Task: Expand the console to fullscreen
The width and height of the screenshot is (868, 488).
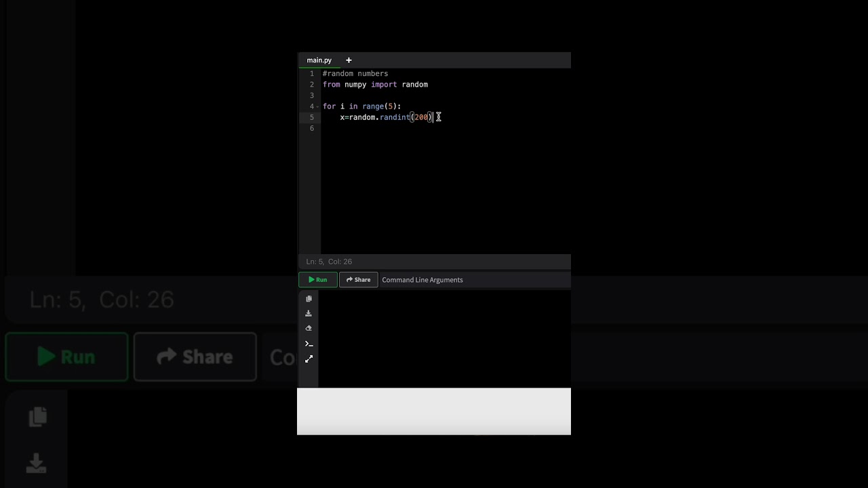Action: coord(309,359)
